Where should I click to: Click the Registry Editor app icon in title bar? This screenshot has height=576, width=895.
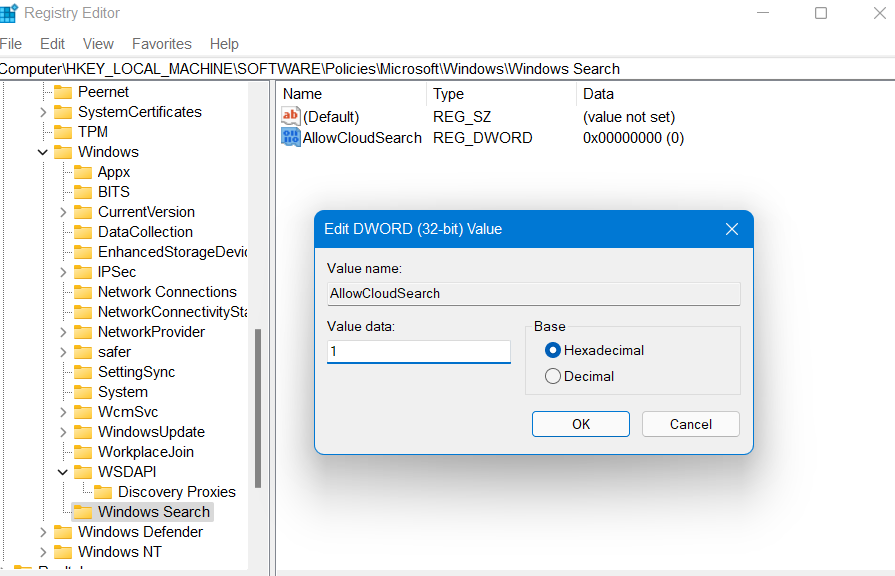click(x=9, y=13)
